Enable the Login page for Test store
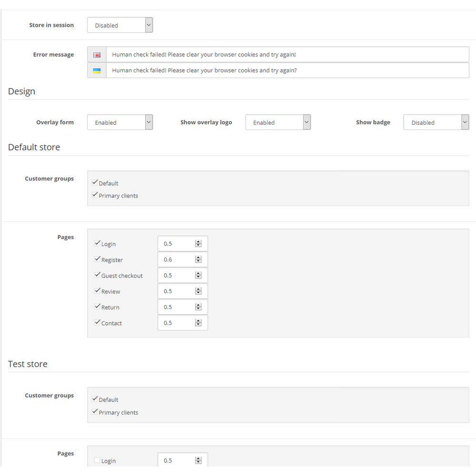The height and width of the screenshot is (476, 476). coord(97,460)
